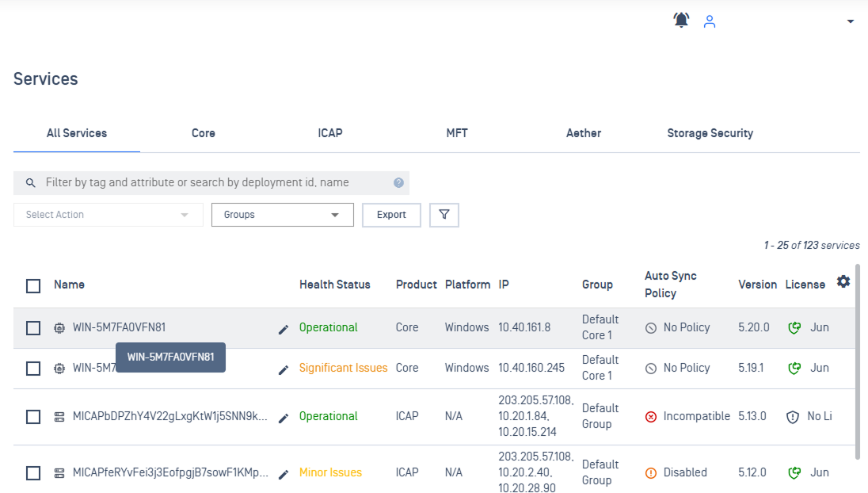Viewport: 868px width, 493px height.
Task: Click license shield icon in 5.20.0 row
Action: 794,328
